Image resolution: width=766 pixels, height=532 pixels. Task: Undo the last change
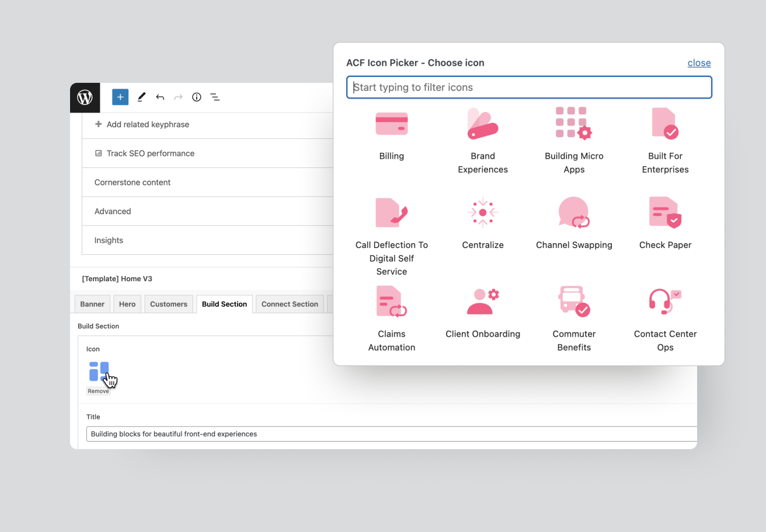tap(160, 97)
